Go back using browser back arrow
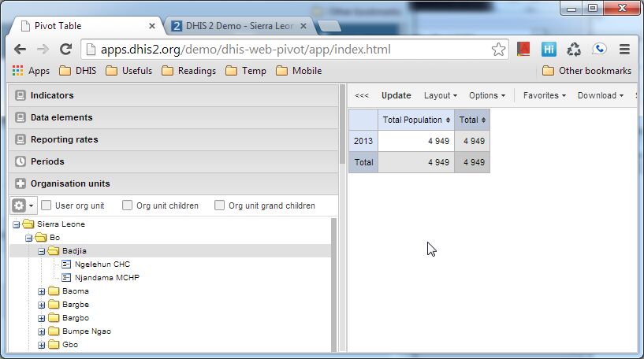644x359 pixels. click(20, 50)
